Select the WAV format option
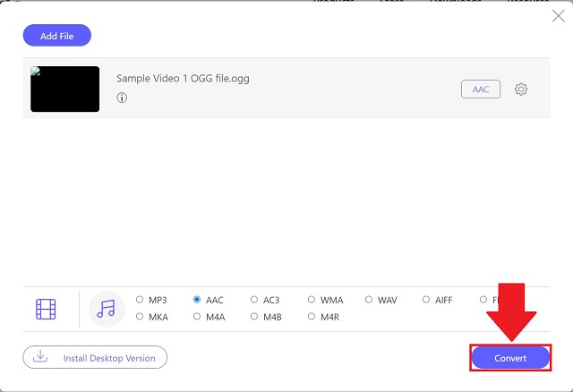 [x=369, y=300]
